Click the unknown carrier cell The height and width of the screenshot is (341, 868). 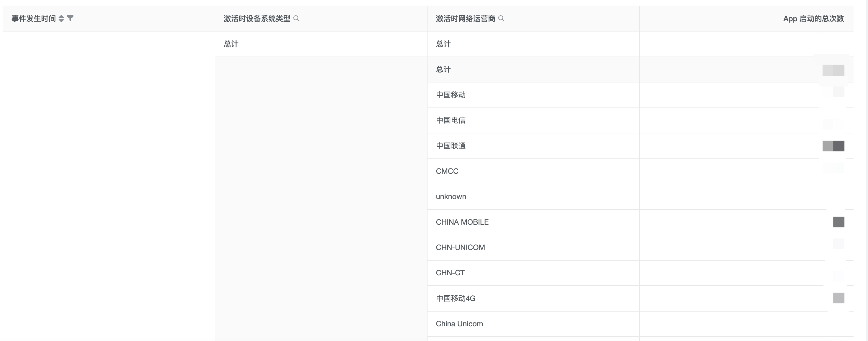point(451,197)
